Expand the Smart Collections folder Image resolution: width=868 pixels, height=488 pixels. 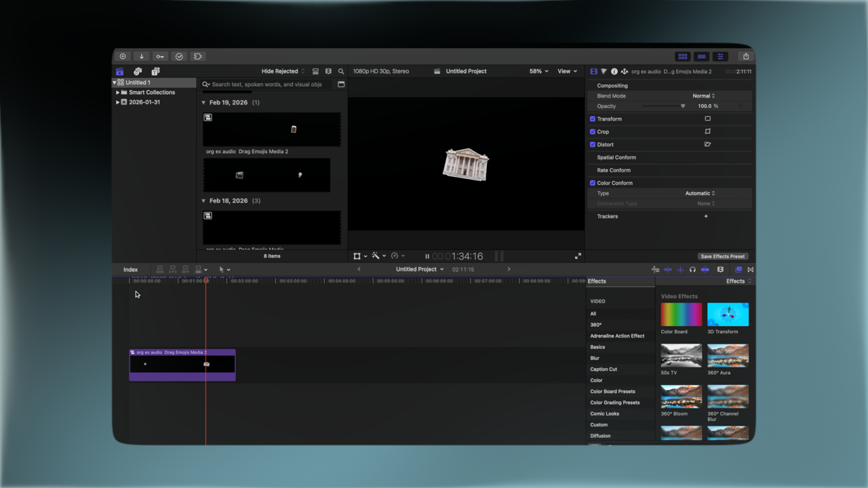(x=117, y=92)
